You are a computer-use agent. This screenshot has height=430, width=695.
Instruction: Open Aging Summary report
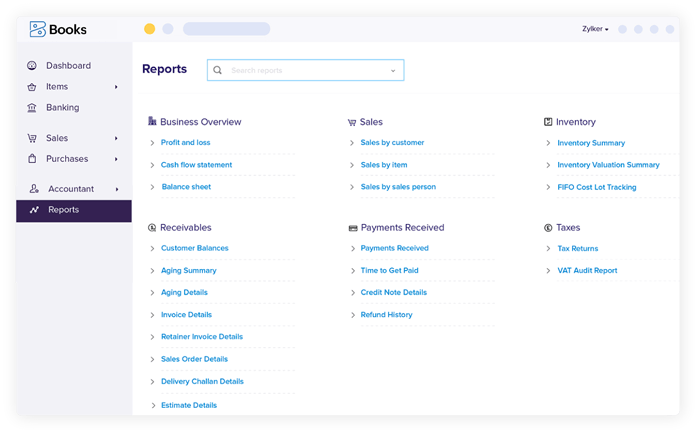click(188, 270)
